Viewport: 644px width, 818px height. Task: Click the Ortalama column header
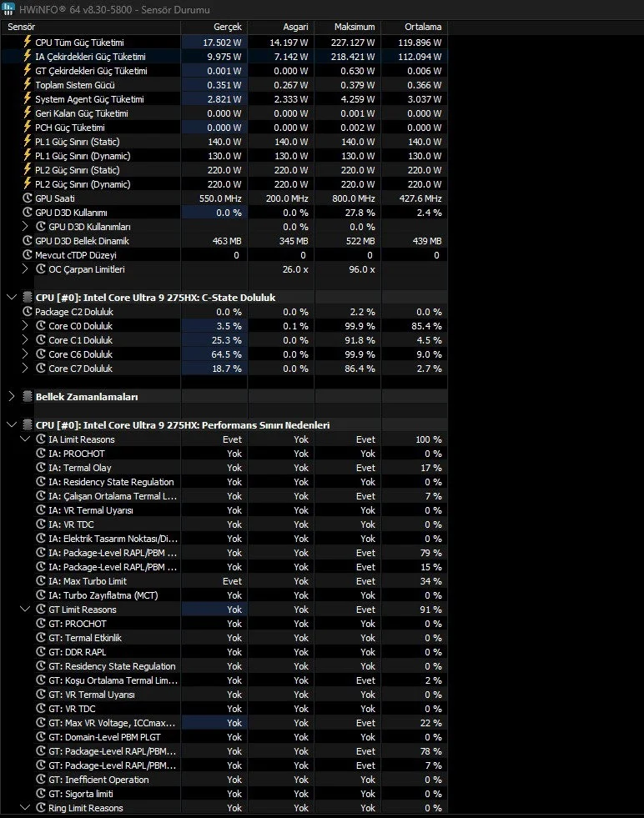[423, 27]
